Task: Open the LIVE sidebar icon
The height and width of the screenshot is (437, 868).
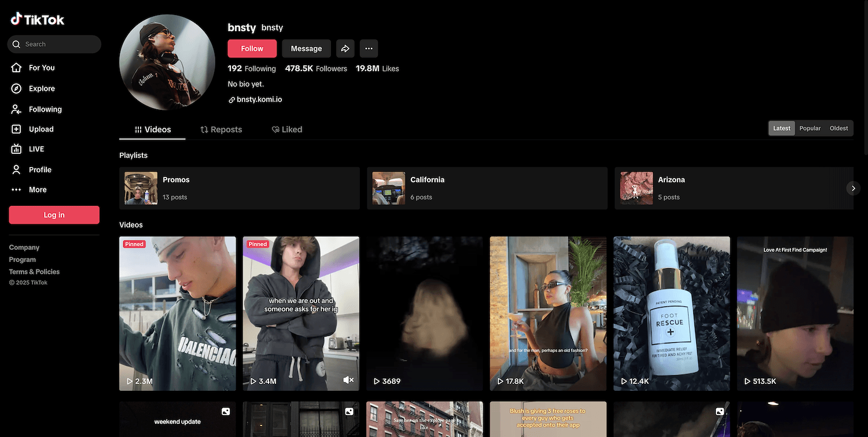Action: point(17,149)
